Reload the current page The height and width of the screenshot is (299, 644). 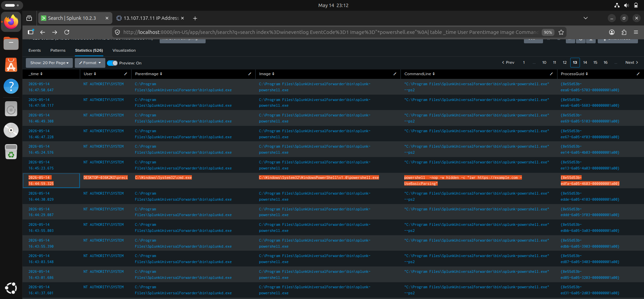pyautogui.click(x=67, y=32)
